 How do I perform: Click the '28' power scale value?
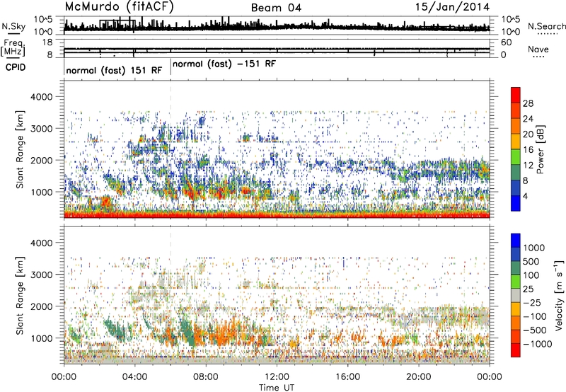(x=528, y=103)
